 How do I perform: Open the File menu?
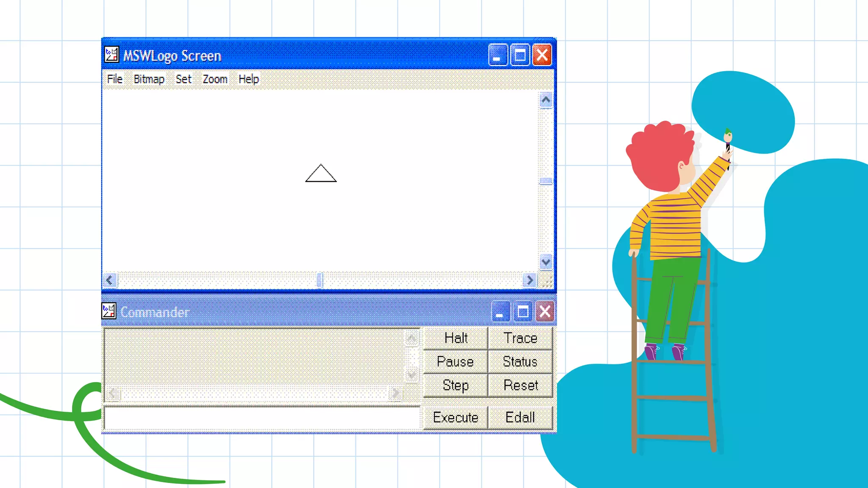click(114, 79)
